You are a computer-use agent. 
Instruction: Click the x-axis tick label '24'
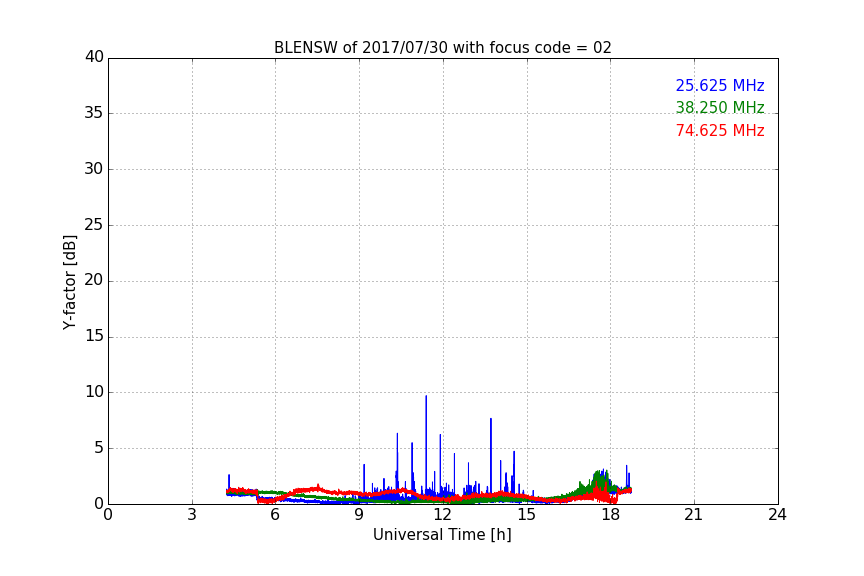(x=777, y=515)
